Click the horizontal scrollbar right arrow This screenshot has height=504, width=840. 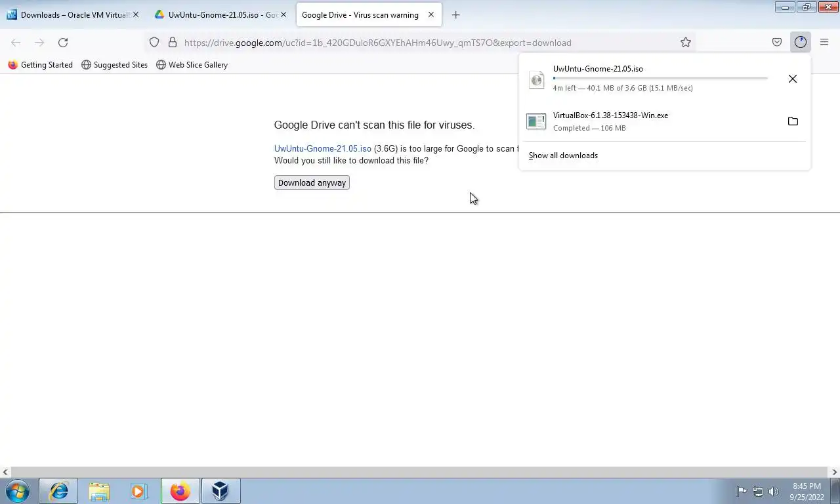[x=835, y=472]
